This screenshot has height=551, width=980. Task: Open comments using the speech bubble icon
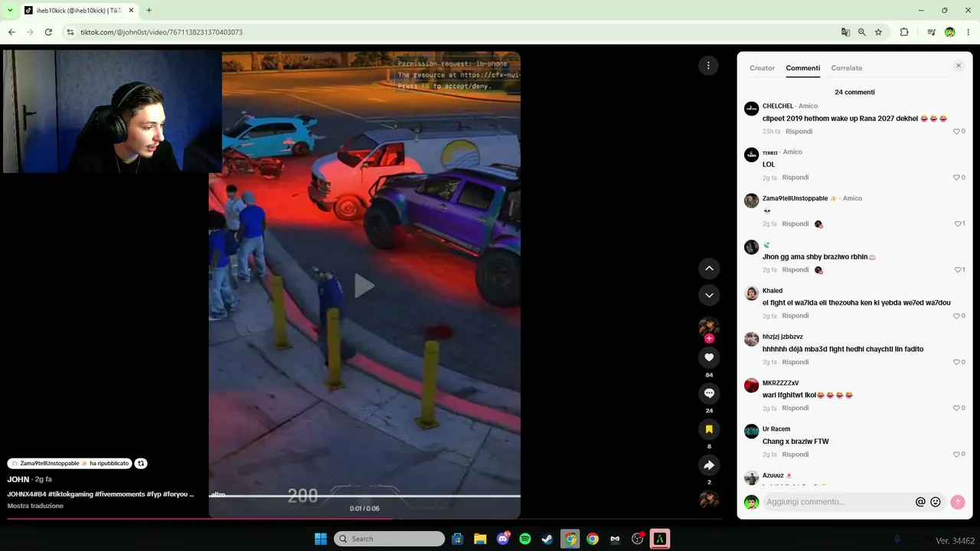click(x=709, y=393)
